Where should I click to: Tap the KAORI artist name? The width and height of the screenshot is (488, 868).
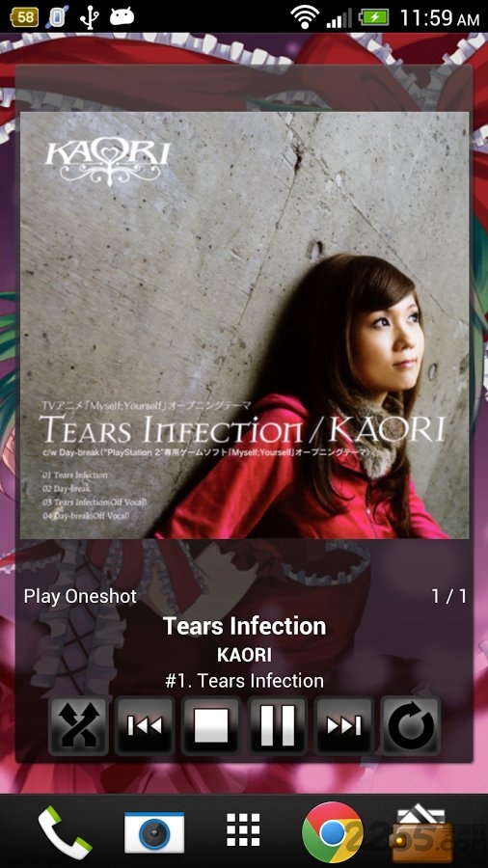pyautogui.click(x=244, y=655)
